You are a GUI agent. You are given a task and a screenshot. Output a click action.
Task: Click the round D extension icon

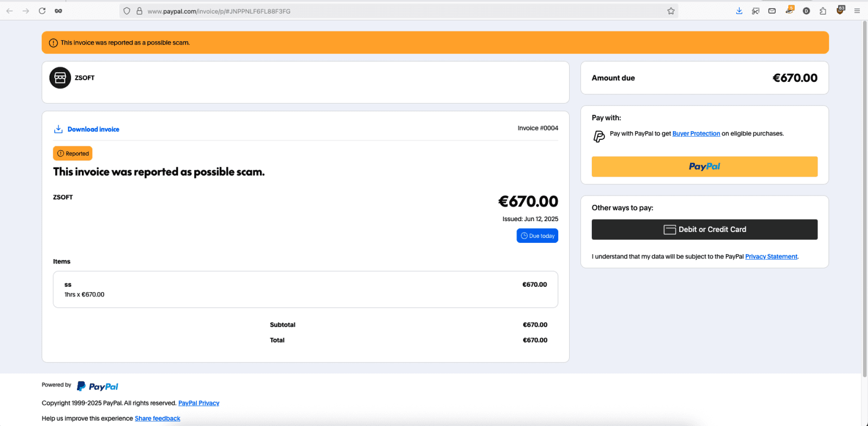(806, 11)
